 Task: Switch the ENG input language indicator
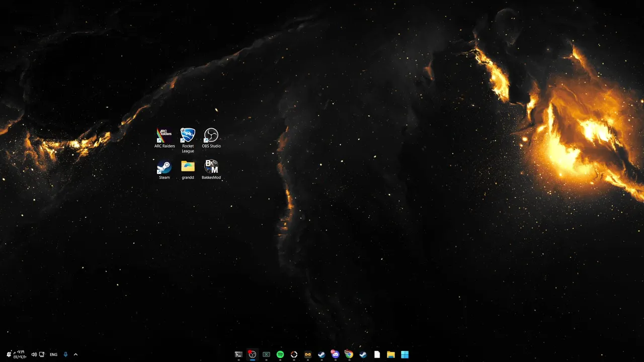tap(53, 354)
